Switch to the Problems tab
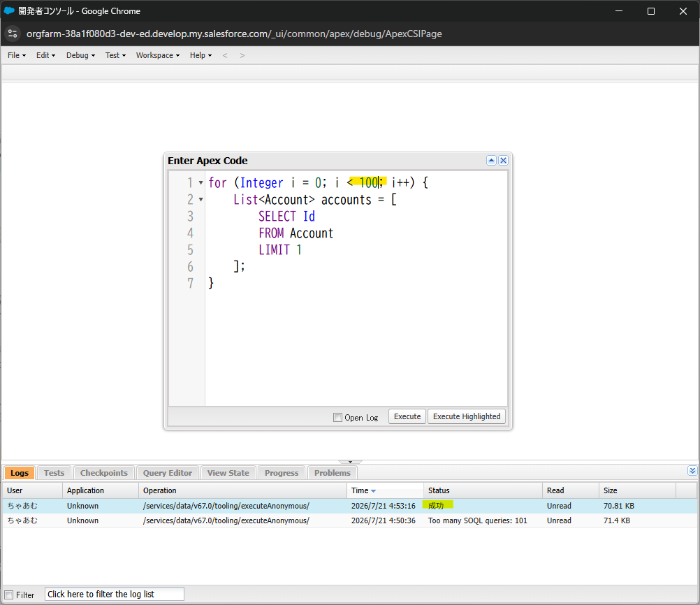The height and width of the screenshot is (605, 700). pos(332,473)
